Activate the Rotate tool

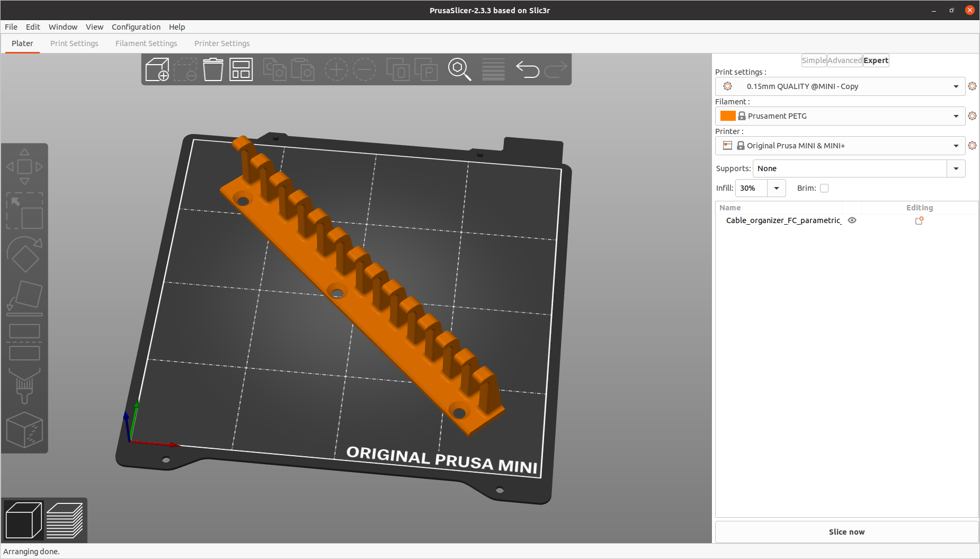point(25,255)
